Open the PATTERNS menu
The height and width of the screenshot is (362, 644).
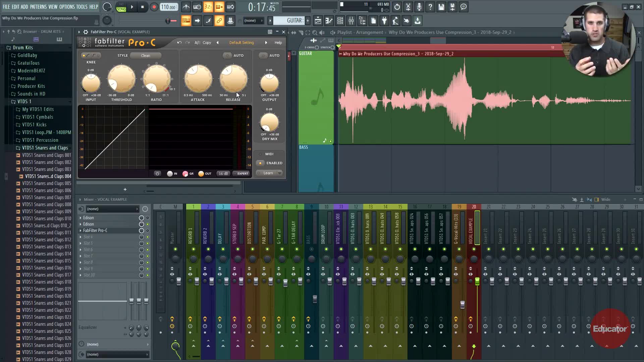tap(38, 7)
